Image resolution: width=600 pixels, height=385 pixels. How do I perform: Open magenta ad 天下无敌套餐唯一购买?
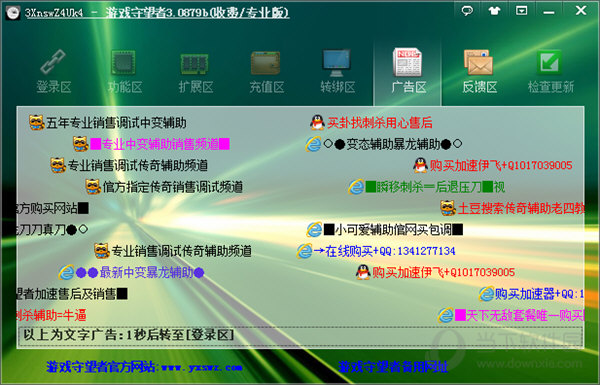(520, 315)
